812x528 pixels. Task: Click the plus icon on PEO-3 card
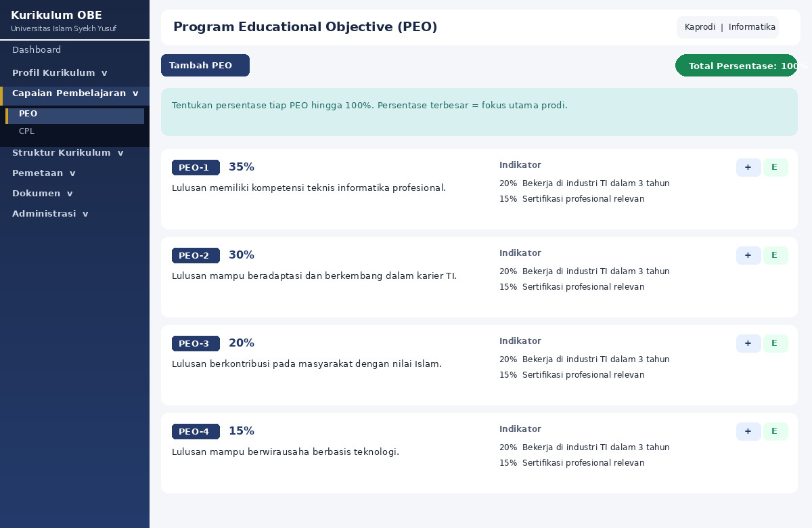(x=748, y=344)
